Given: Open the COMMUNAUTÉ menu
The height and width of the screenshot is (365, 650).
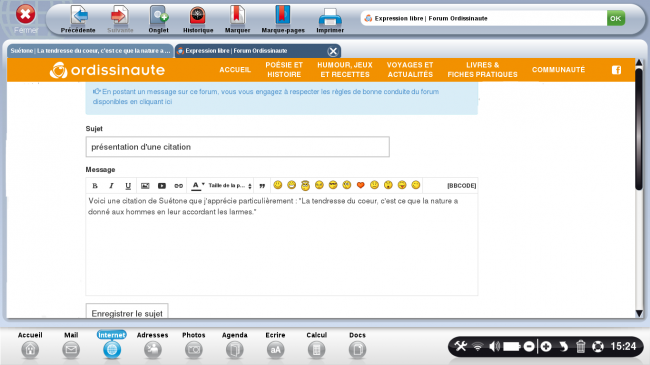Looking at the screenshot, I should pyautogui.click(x=558, y=70).
